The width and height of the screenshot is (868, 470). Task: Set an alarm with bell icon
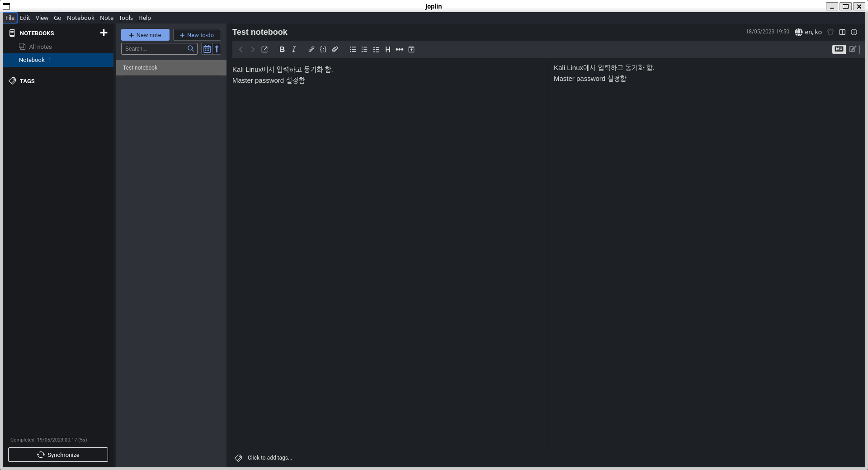click(830, 32)
